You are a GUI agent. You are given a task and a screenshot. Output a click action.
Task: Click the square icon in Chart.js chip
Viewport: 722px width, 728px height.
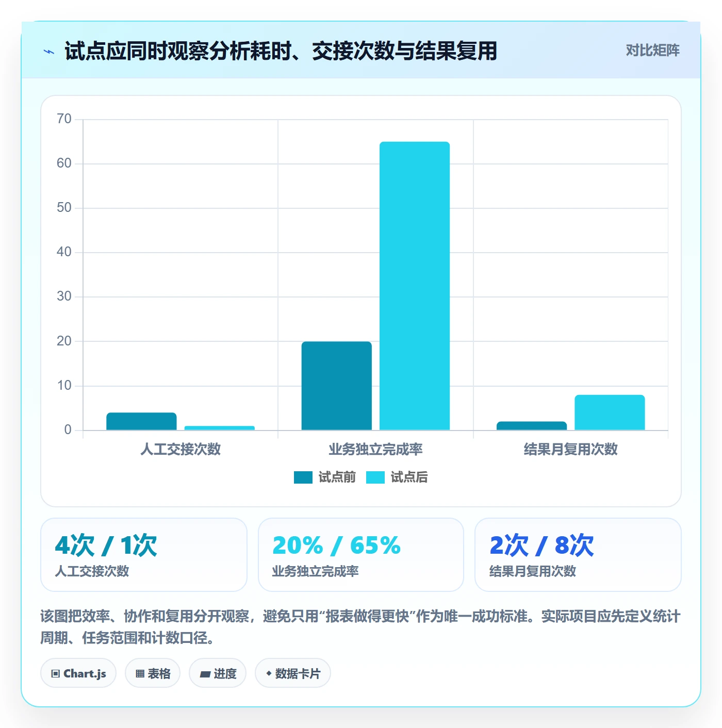[56, 673]
